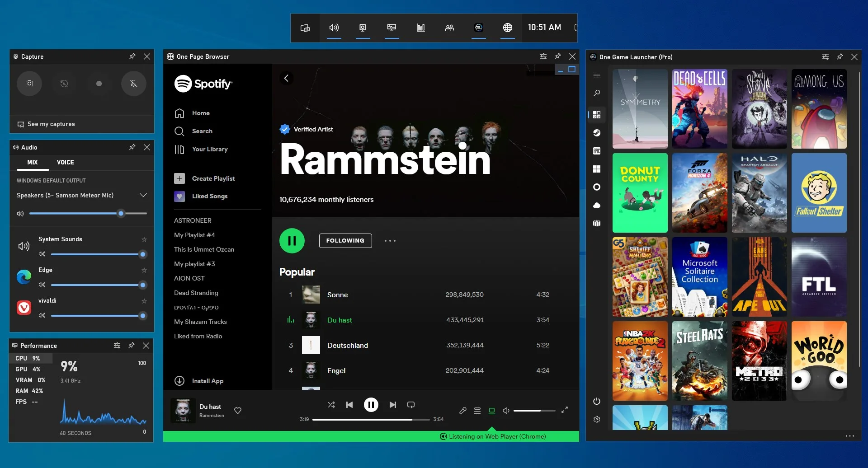Image resolution: width=868 pixels, height=468 pixels.
Task: Filter by Epic games in launcher
Action: 597,151
